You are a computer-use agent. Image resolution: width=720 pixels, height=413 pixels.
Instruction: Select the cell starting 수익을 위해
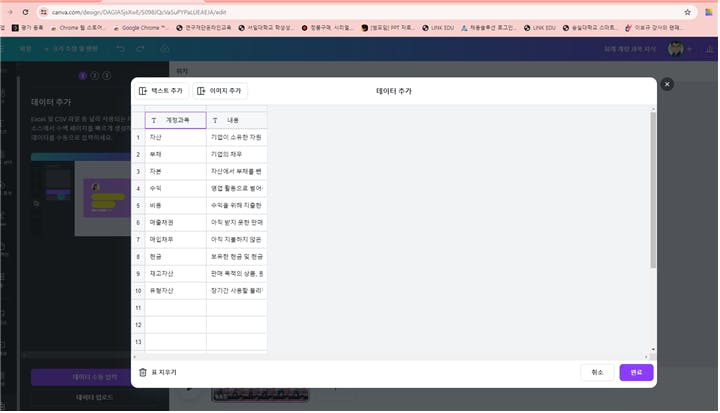(236, 205)
